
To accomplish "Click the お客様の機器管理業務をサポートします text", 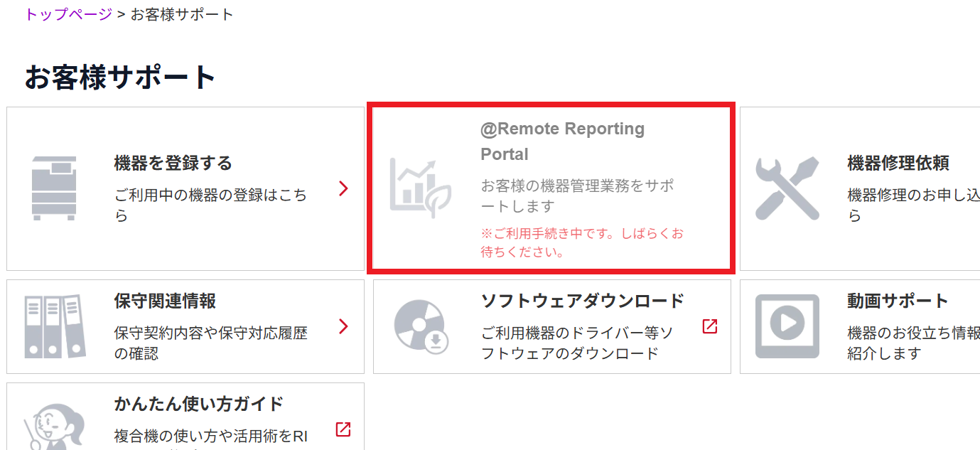I will coord(578,196).
